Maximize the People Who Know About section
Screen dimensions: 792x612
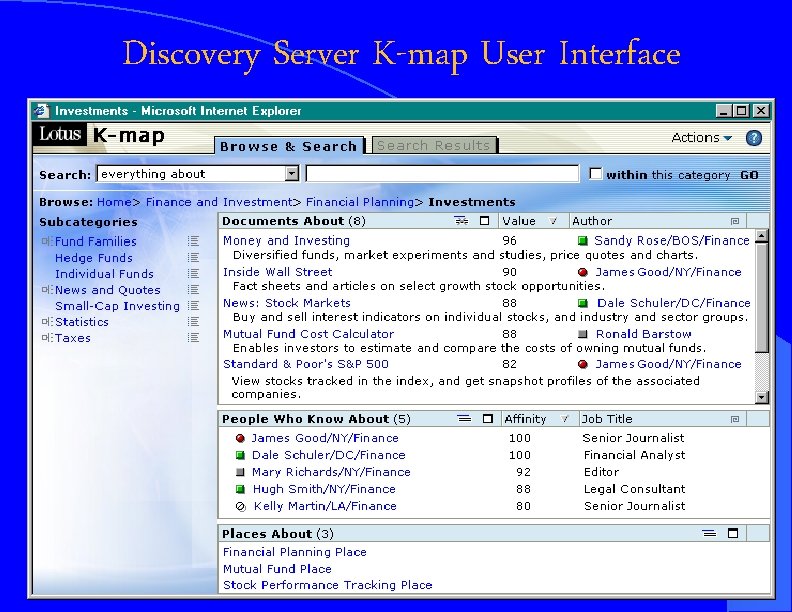487,419
